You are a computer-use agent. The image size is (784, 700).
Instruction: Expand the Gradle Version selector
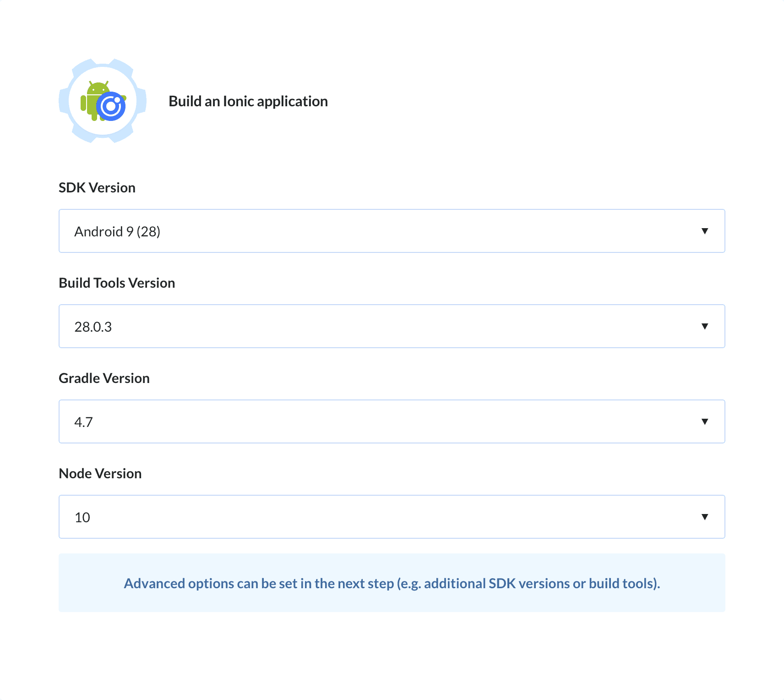(392, 421)
